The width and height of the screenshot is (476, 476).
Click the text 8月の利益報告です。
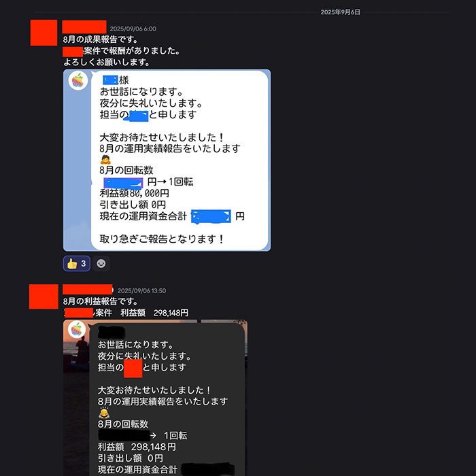point(101,301)
